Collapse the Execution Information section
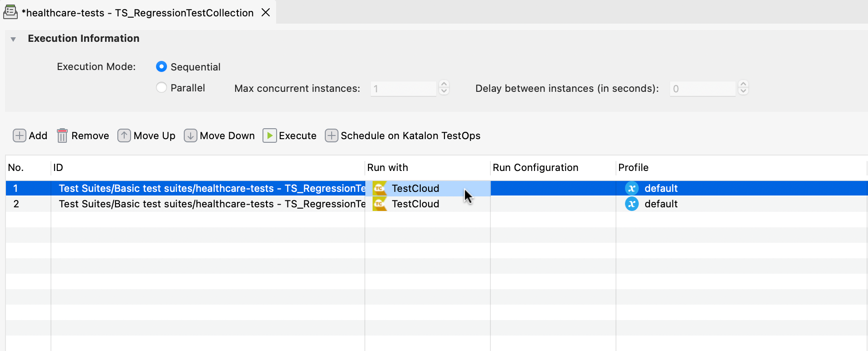 click(x=13, y=39)
